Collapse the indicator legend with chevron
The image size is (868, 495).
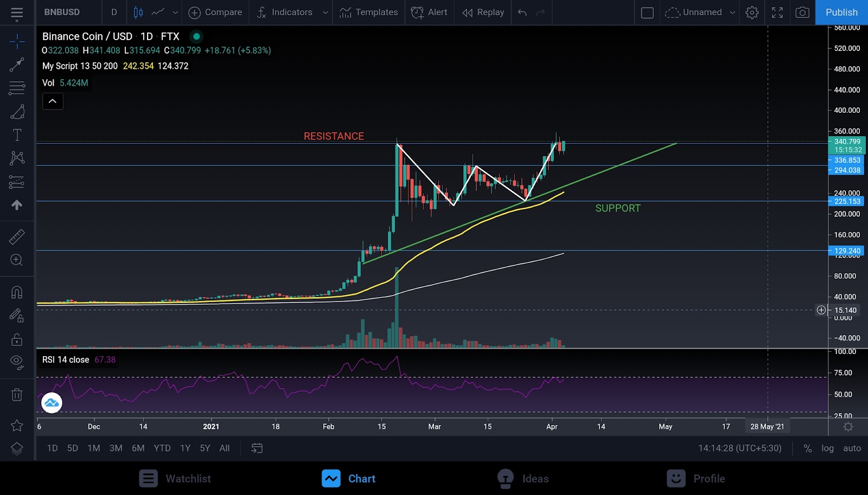(53, 101)
